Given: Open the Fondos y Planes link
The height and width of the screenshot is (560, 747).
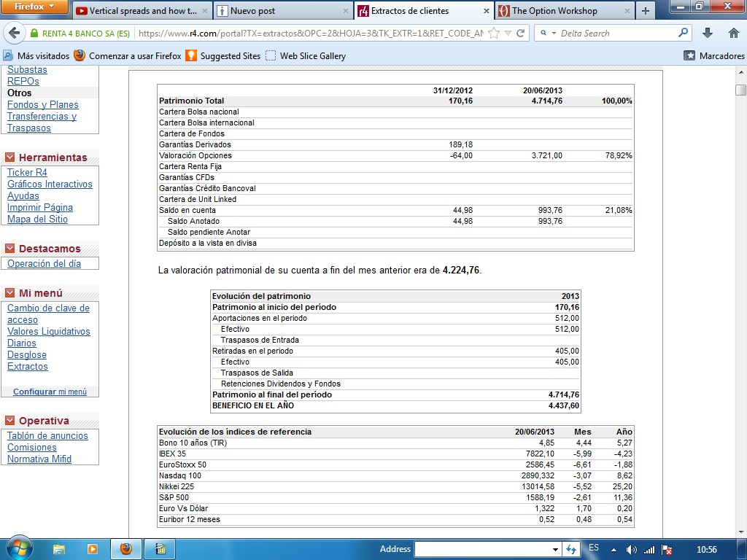Looking at the screenshot, I should coord(43,105).
